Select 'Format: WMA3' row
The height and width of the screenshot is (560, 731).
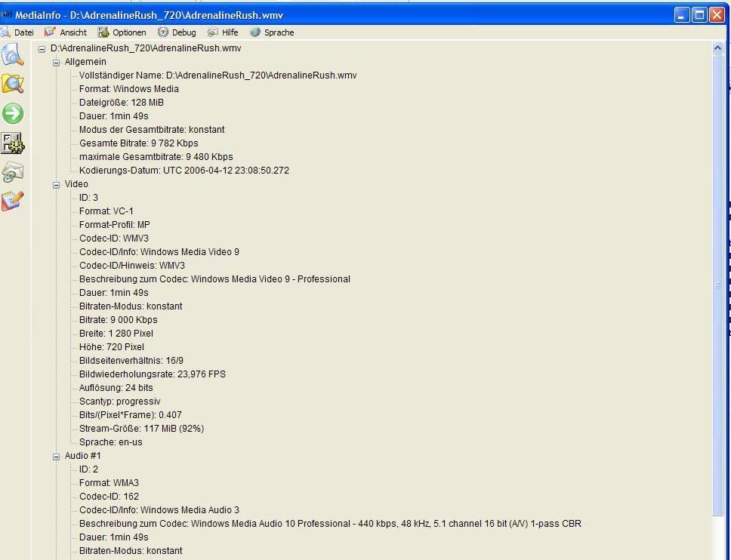[109, 483]
